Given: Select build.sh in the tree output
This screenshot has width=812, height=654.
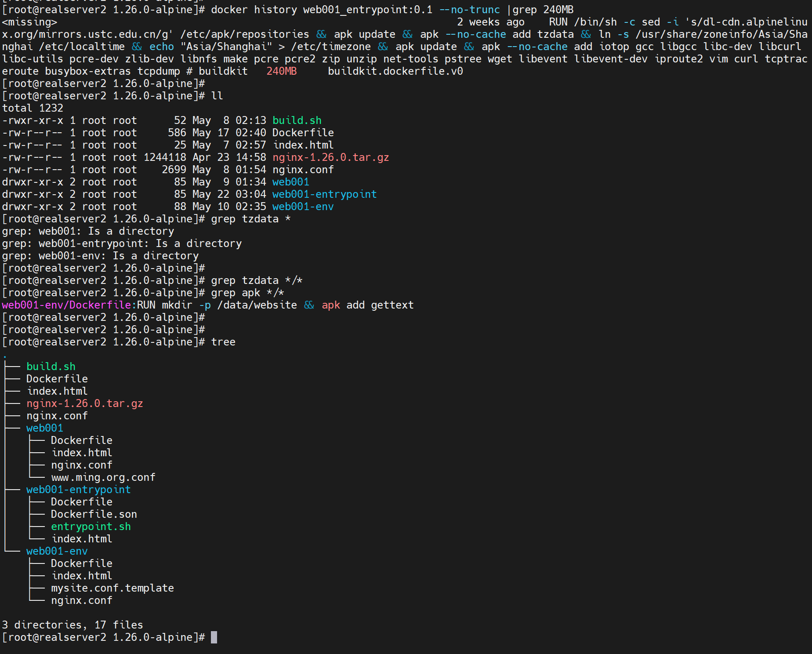Looking at the screenshot, I should [51, 367].
